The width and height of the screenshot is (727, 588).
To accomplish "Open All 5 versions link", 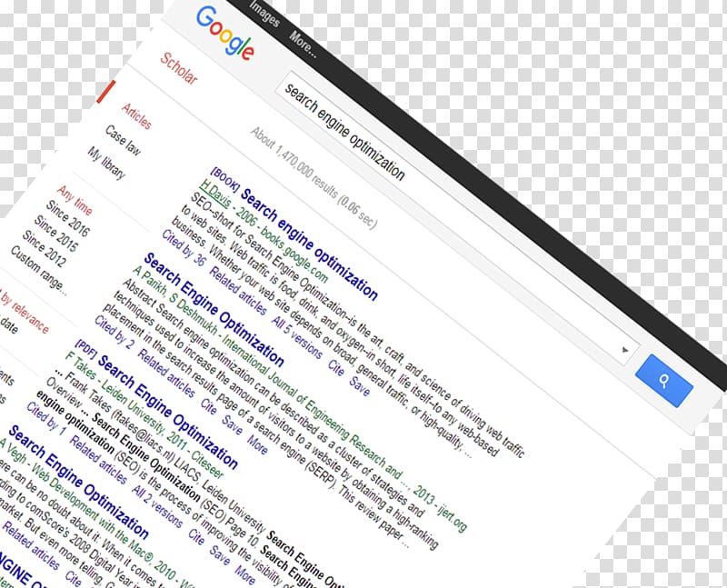I will click(297, 337).
